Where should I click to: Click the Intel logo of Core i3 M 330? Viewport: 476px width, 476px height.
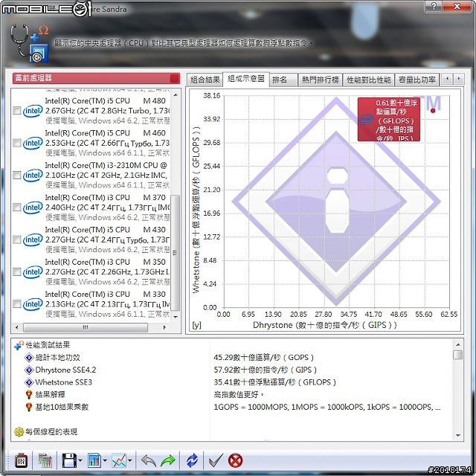click(33, 304)
